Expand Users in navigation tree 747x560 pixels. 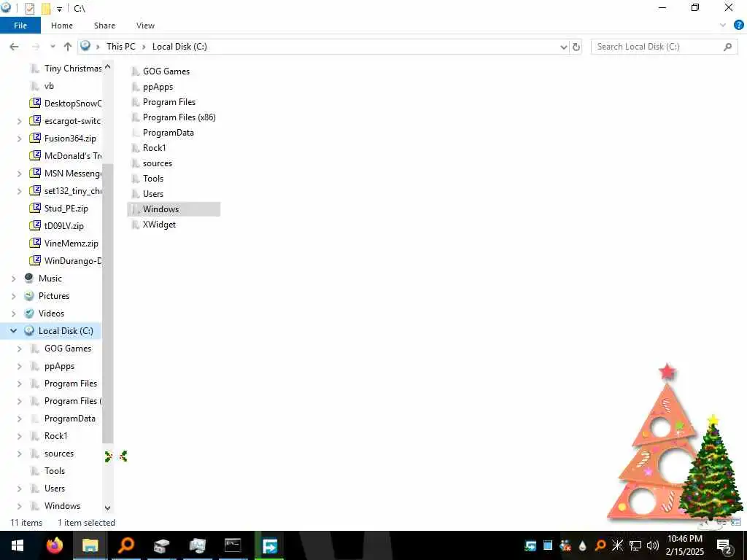20,489
